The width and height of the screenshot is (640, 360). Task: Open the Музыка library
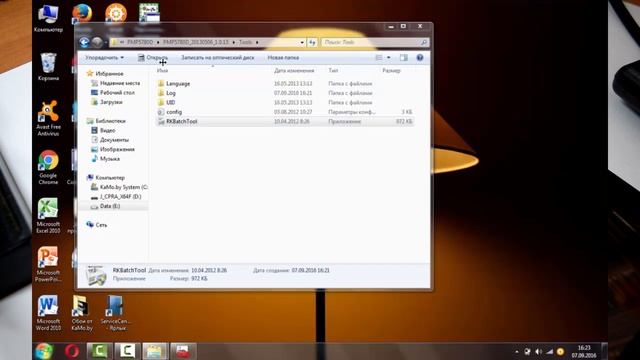(x=110, y=159)
